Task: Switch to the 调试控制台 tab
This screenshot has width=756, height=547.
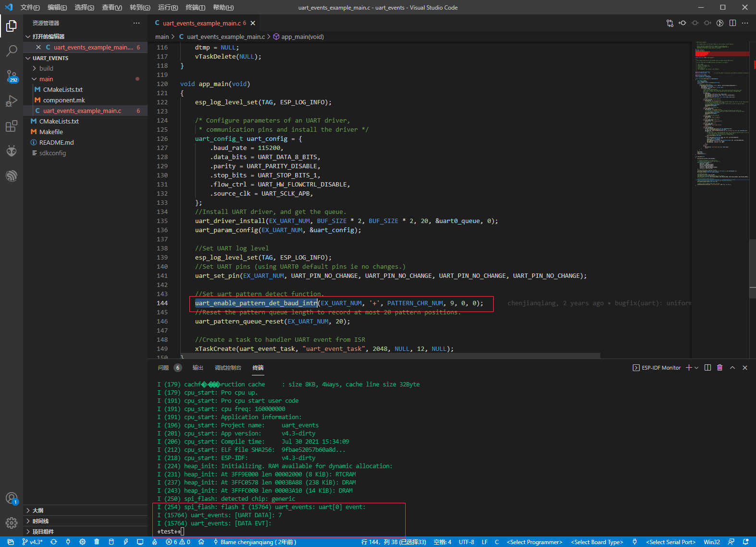Action: coord(228,368)
